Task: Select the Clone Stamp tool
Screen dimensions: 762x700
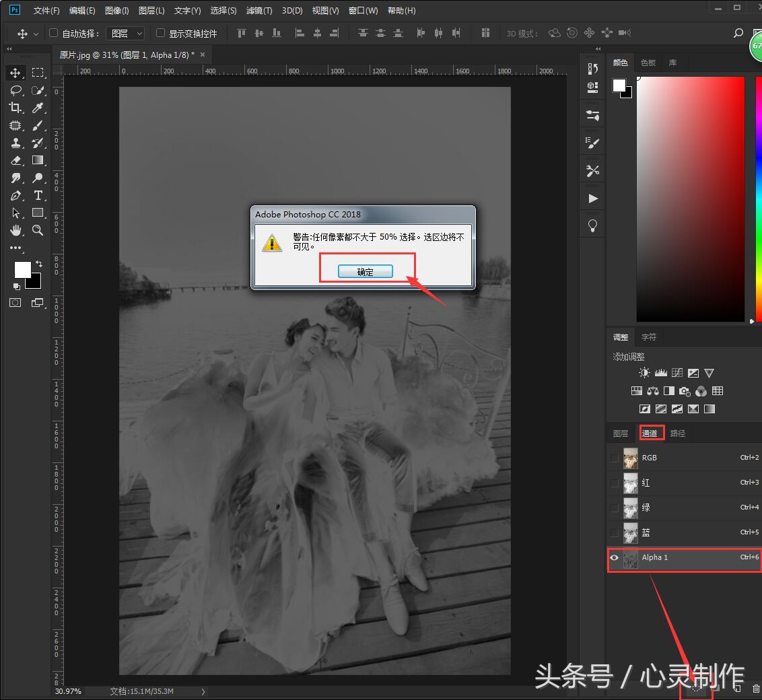Action: tap(15, 143)
